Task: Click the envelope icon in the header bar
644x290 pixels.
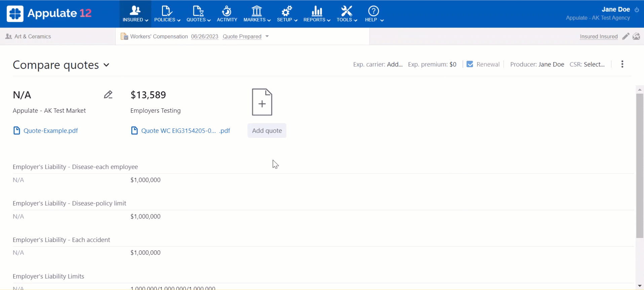Action: pyautogui.click(x=636, y=36)
